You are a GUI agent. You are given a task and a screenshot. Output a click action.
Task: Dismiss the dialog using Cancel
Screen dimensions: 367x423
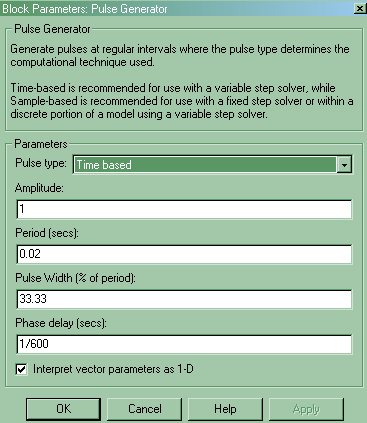tap(145, 409)
